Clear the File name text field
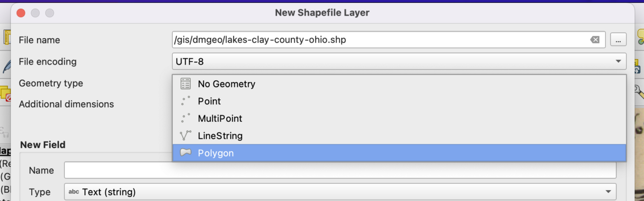Screen dimensions: 644x201 click(x=595, y=40)
